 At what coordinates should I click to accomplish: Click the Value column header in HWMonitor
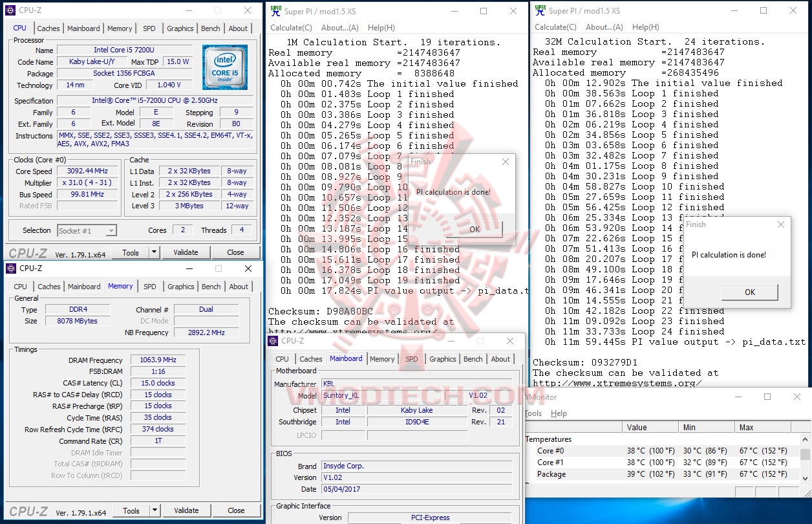(x=652, y=427)
